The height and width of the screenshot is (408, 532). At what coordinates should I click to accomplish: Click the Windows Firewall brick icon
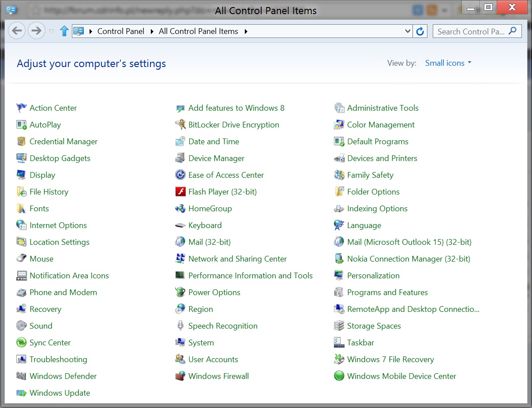tap(180, 376)
